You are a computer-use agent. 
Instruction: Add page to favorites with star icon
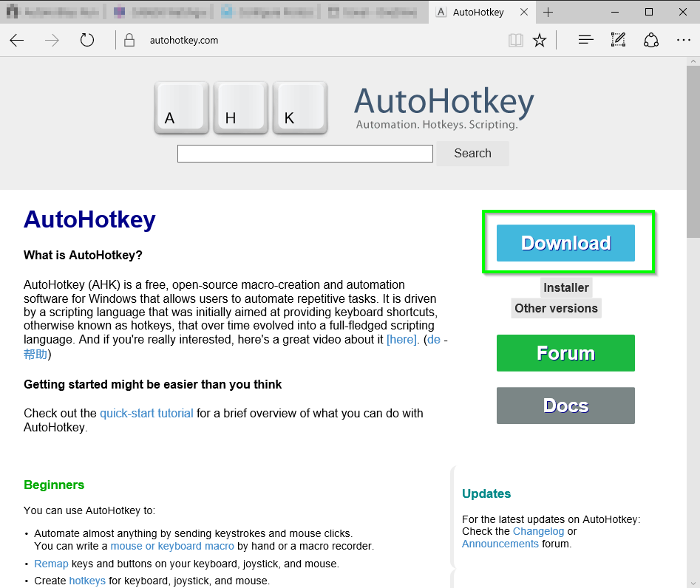[540, 41]
